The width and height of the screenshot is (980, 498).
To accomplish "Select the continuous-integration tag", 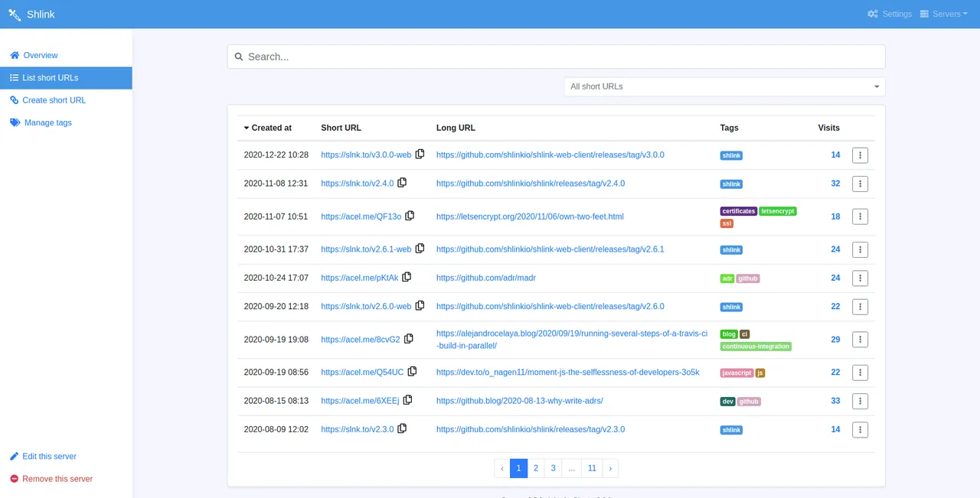I will point(756,347).
